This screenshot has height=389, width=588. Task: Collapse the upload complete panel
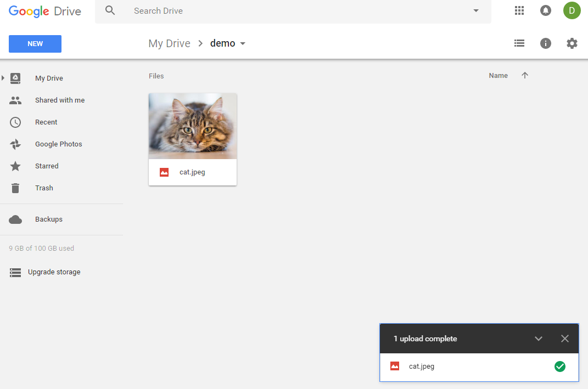point(539,339)
